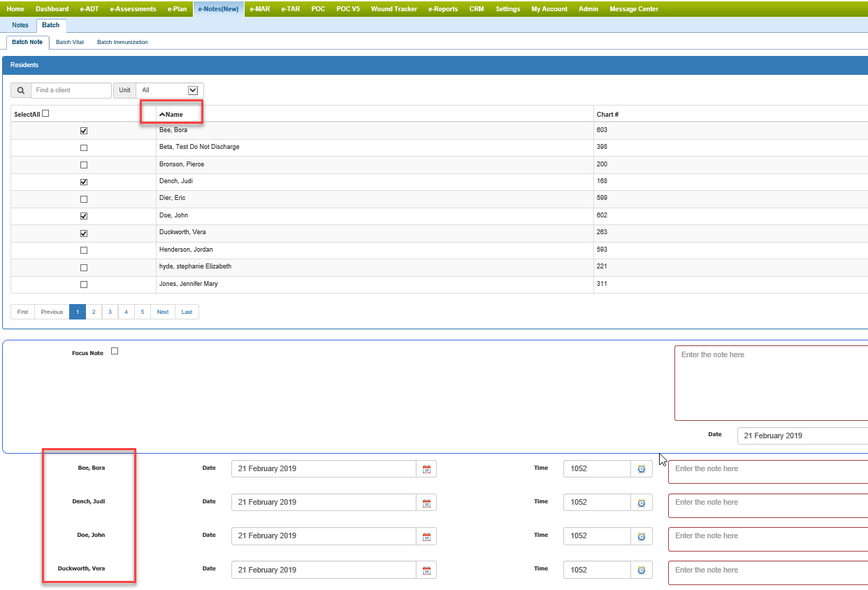
Task: Open the Home menu
Action: point(15,9)
